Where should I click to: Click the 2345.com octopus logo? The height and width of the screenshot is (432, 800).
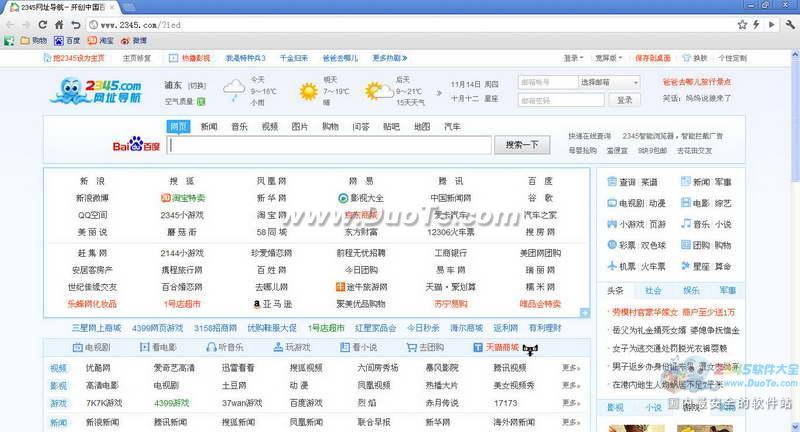coord(96,90)
